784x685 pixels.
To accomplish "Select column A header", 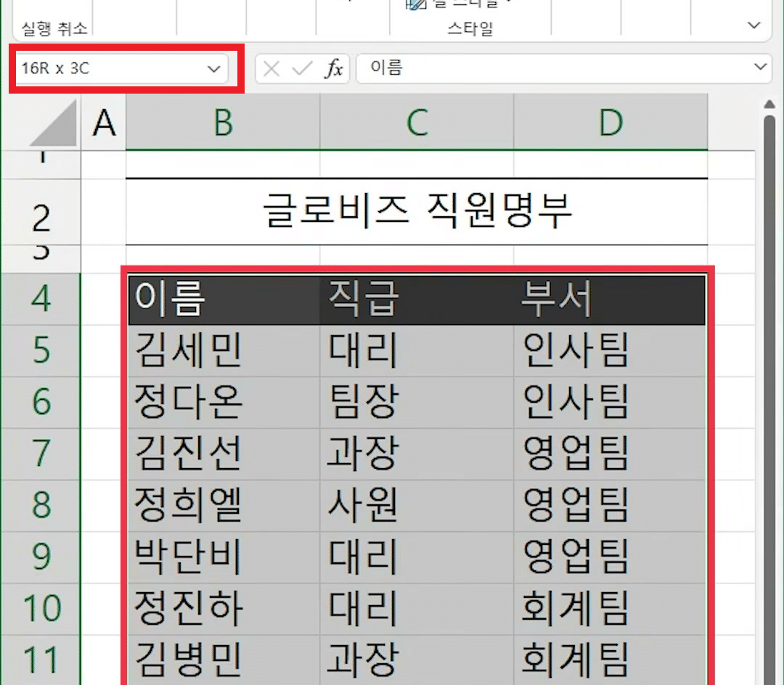I will (x=104, y=123).
